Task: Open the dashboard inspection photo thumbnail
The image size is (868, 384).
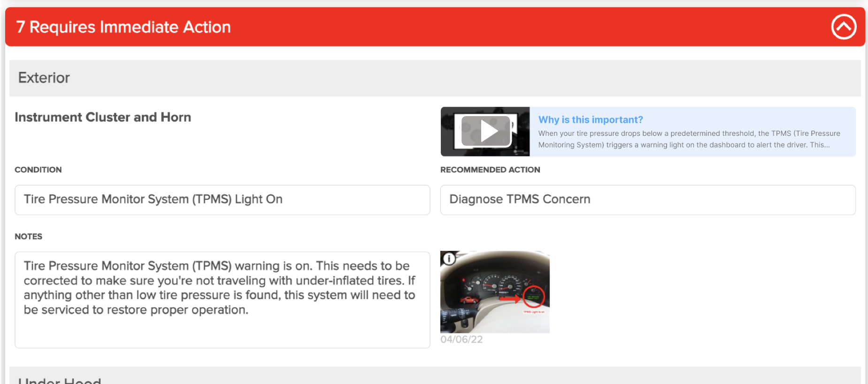Action: tap(495, 292)
